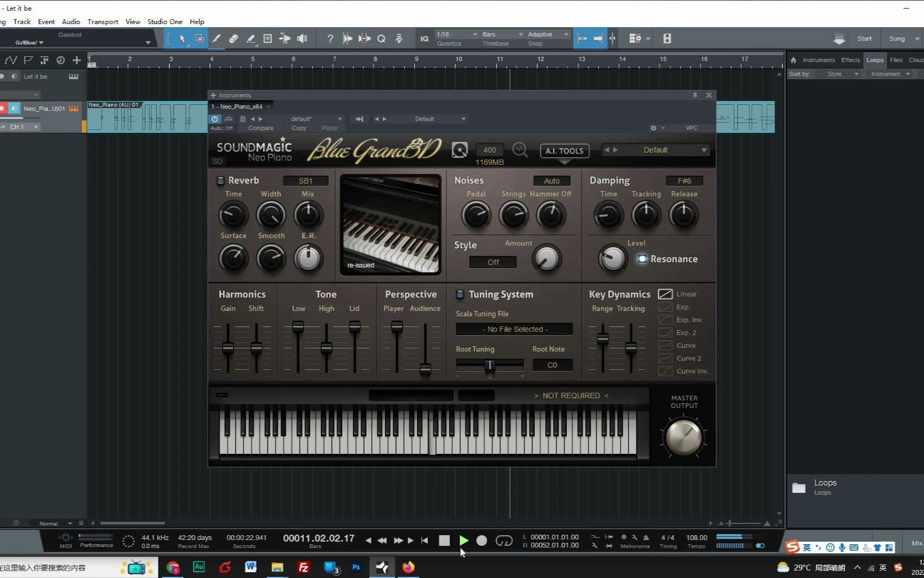Switch to the Effects browser tab
Image resolution: width=924 pixels, height=578 pixels.
(850, 60)
